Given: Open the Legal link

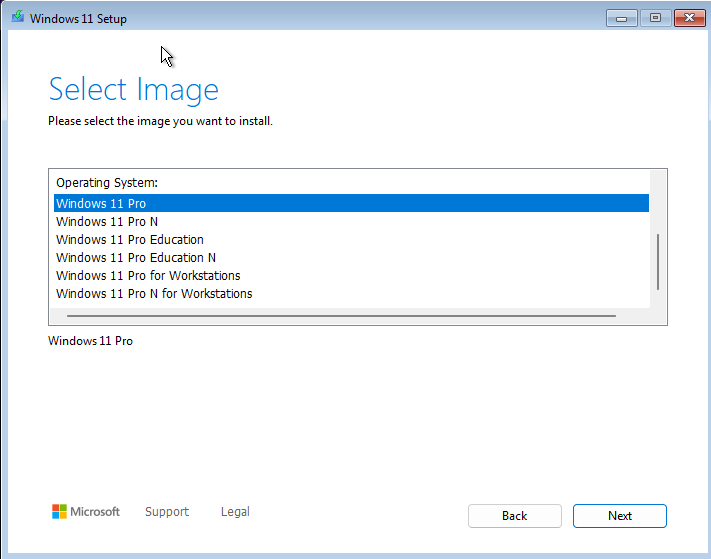Looking at the screenshot, I should (235, 512).
